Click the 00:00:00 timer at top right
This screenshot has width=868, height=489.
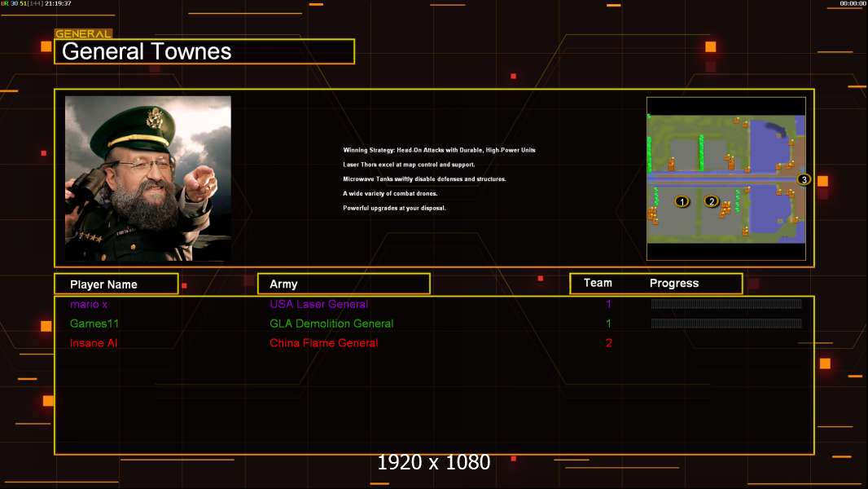pyautogui.click(x=853, y=3)
